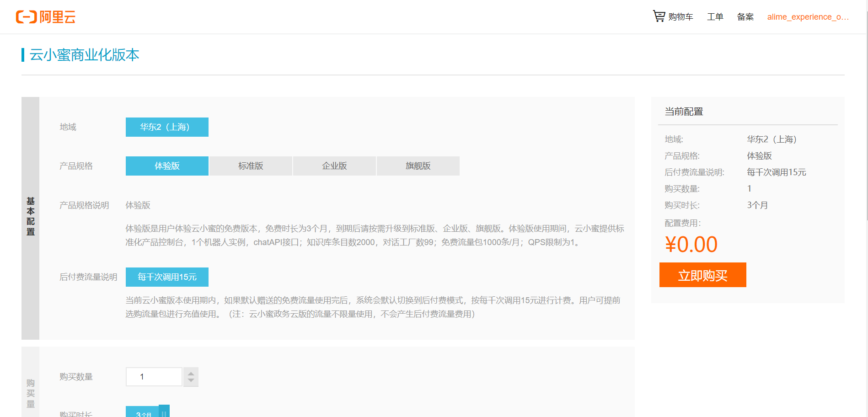Increase purchase quantity with the up arrow
The height and width of the screenshot is (417, 868).
click(191, 374)
